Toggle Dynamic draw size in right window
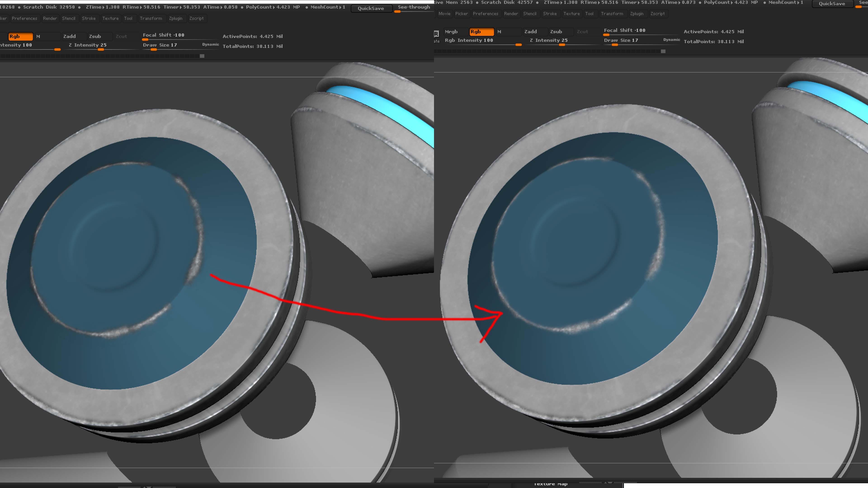Image resolution: width=868 pixels, height=488 pixels. point(672,40)
